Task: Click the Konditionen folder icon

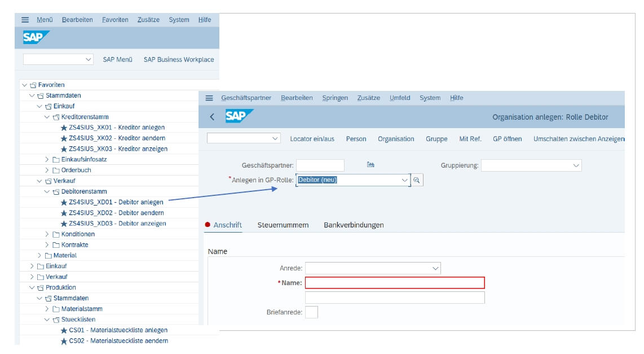Action: 56,234
